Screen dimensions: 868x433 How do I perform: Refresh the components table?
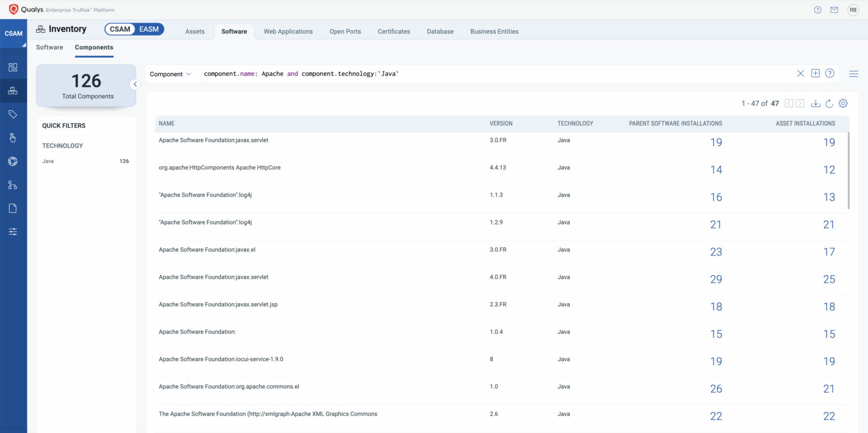point(829,103)
